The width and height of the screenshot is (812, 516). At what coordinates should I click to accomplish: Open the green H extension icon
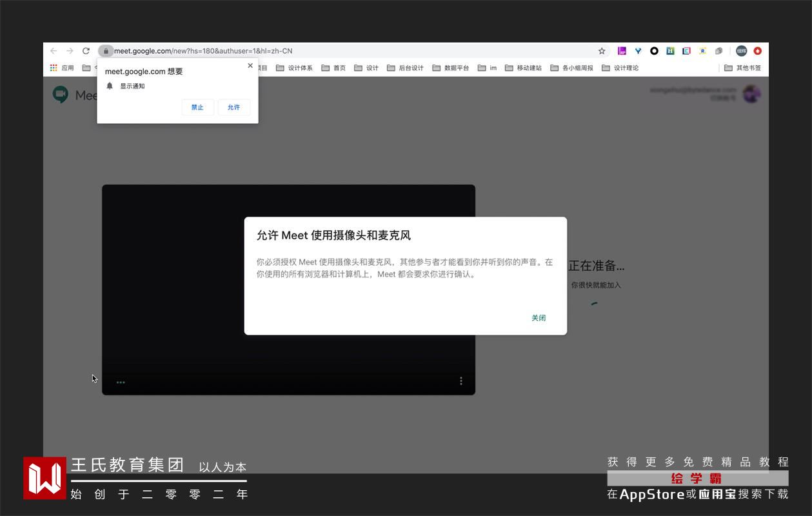click(x=670, y=51)
